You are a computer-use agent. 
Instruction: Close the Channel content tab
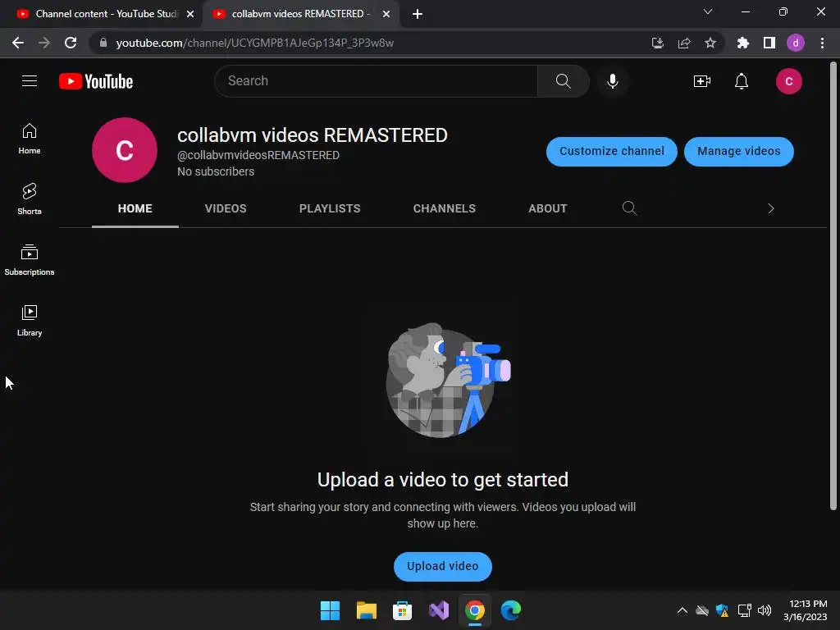190,14
